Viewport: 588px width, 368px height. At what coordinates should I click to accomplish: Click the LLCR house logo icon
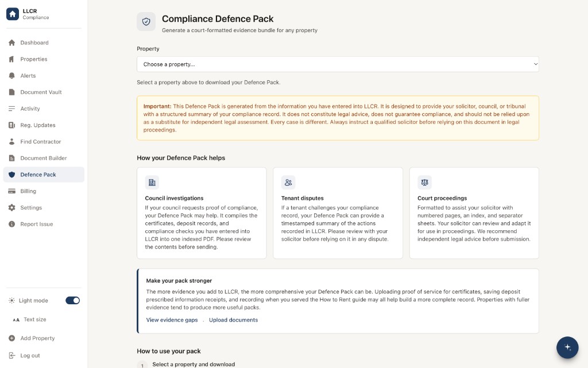(13, 14)
